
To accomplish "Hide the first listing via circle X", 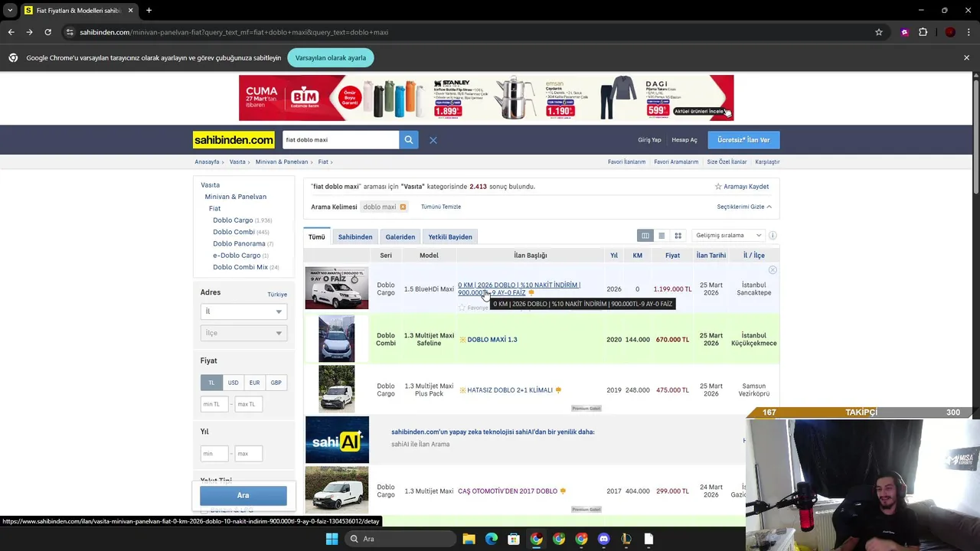I will pyautogui.click(x=773, y=270).
